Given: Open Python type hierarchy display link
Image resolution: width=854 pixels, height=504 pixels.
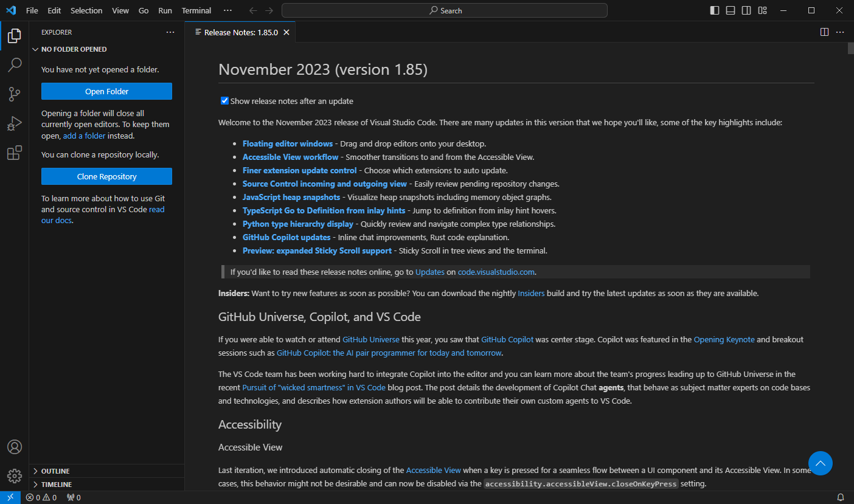Looking at the screenshot, I should (298, 224).
